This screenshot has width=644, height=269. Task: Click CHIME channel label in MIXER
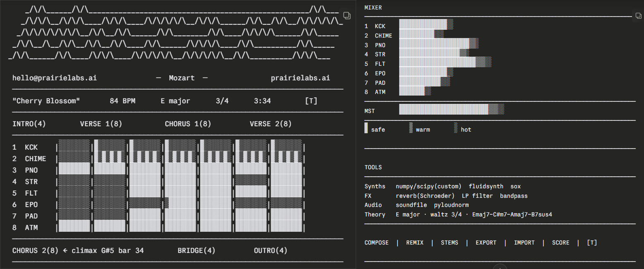coord(383,36)
